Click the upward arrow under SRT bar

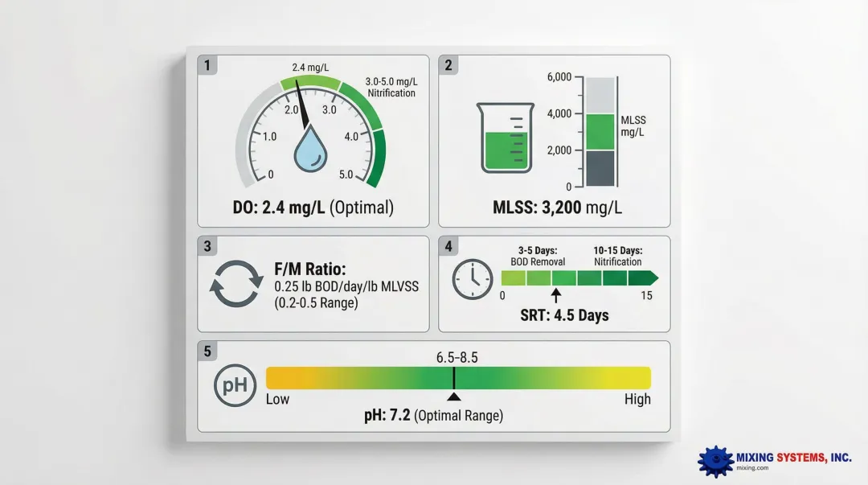pyautogui.click(x=556, y=295)
